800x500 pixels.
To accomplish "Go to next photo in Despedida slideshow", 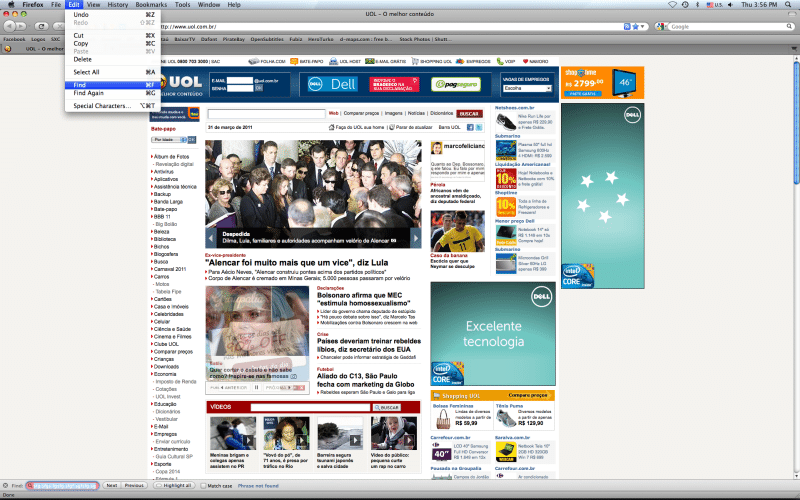I will [416, 238].
